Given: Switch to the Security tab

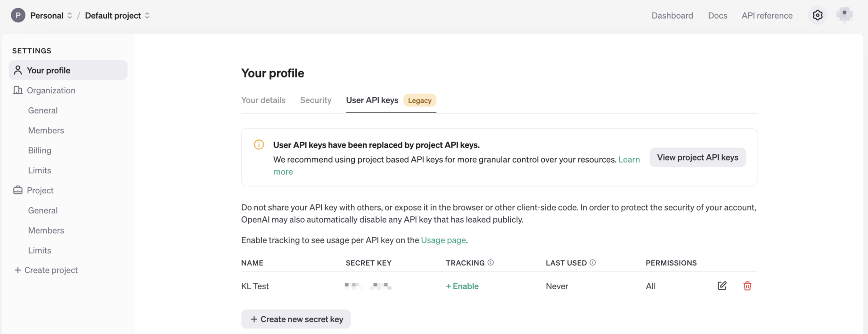Looking at the screenshot, I should coord(316,100).
